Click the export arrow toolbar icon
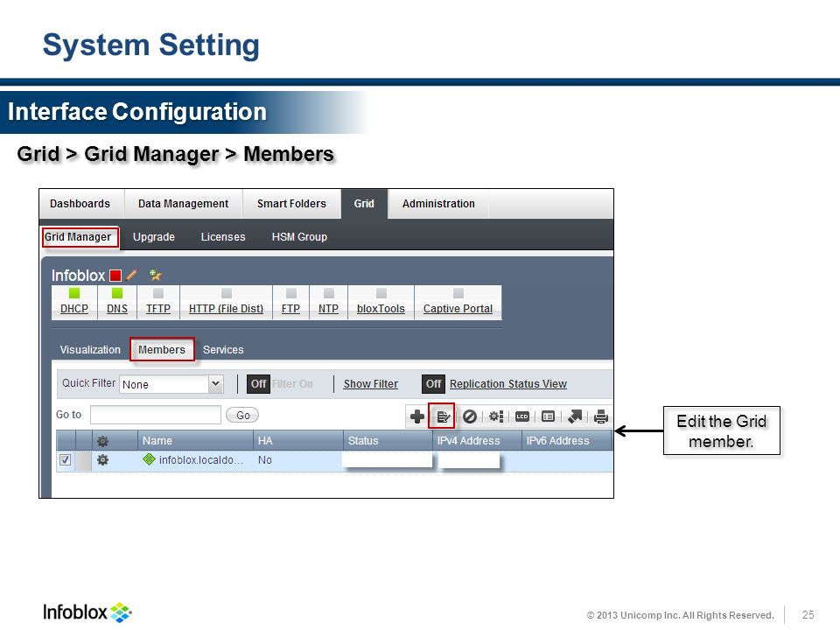This screenshot has height=630, width=840. click(575, 416)
